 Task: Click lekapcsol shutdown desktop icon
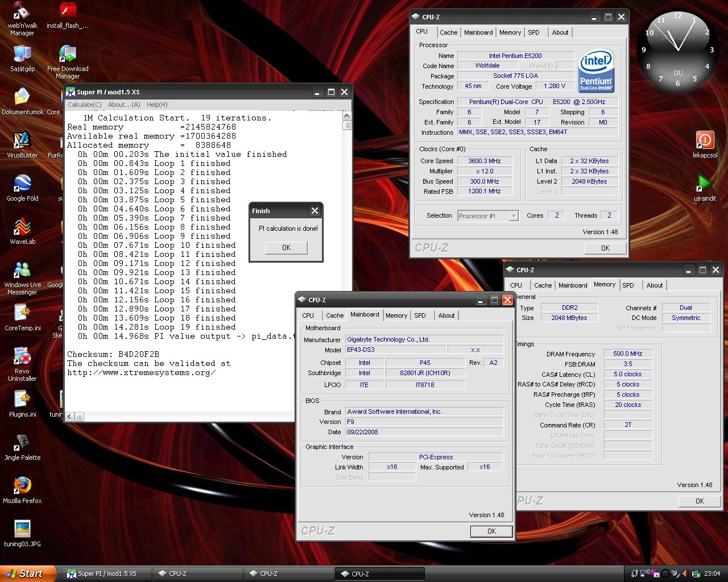[x=705, y=145]
